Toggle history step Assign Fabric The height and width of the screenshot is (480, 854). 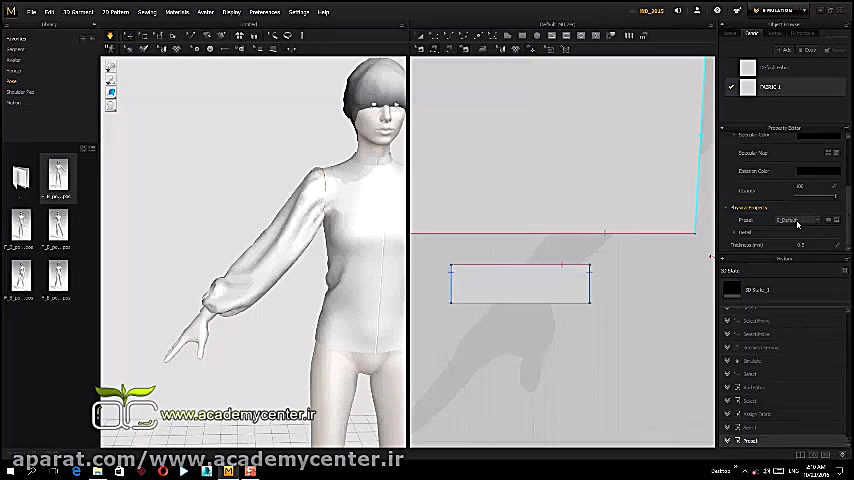click(x=728, y=414)
